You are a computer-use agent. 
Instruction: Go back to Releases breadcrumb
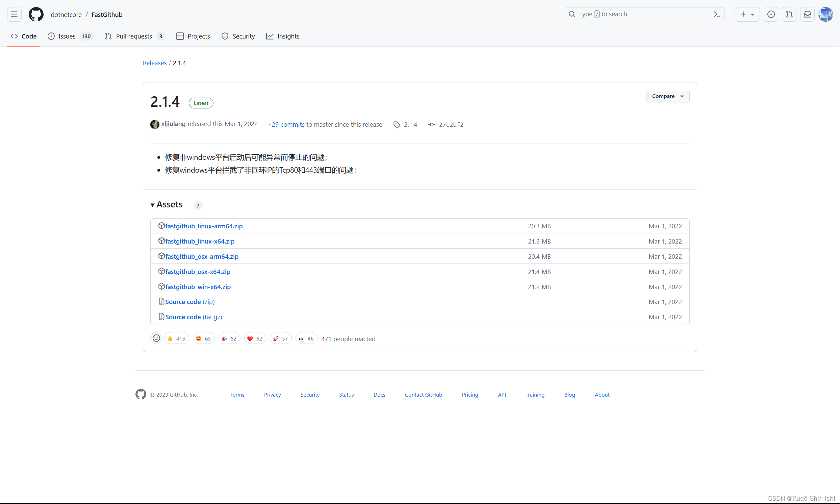point(154,63)
